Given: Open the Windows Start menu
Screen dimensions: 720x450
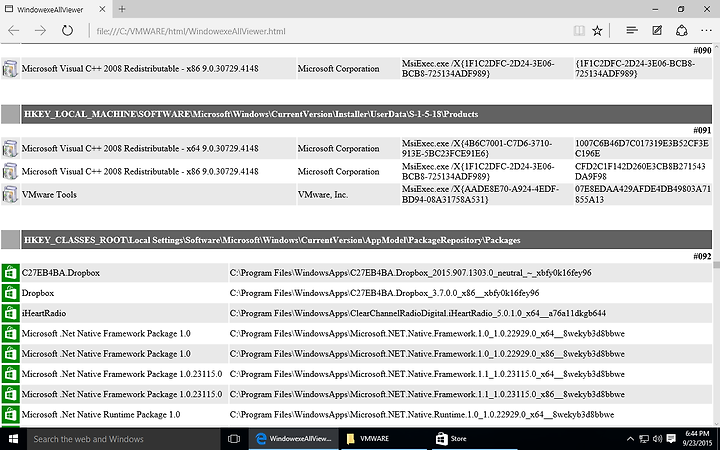Looking at the screenshot, I should 13,439.
